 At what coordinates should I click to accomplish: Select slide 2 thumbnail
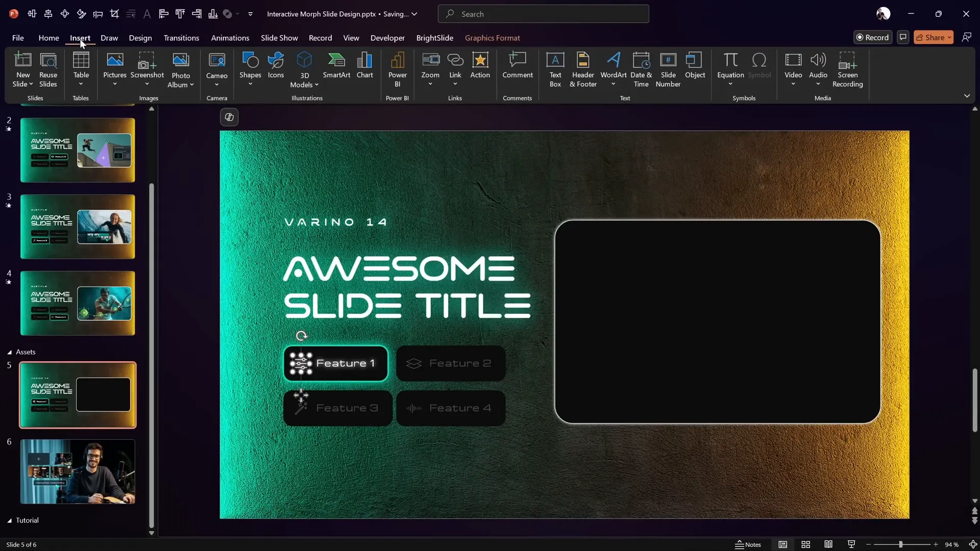coord(78,150)
